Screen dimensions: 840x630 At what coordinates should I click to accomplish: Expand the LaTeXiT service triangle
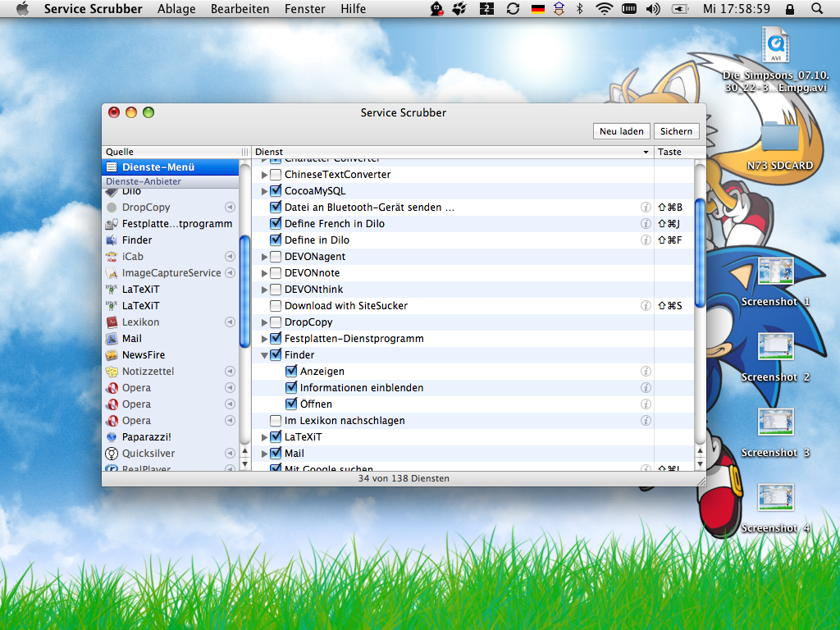(264, 437)
